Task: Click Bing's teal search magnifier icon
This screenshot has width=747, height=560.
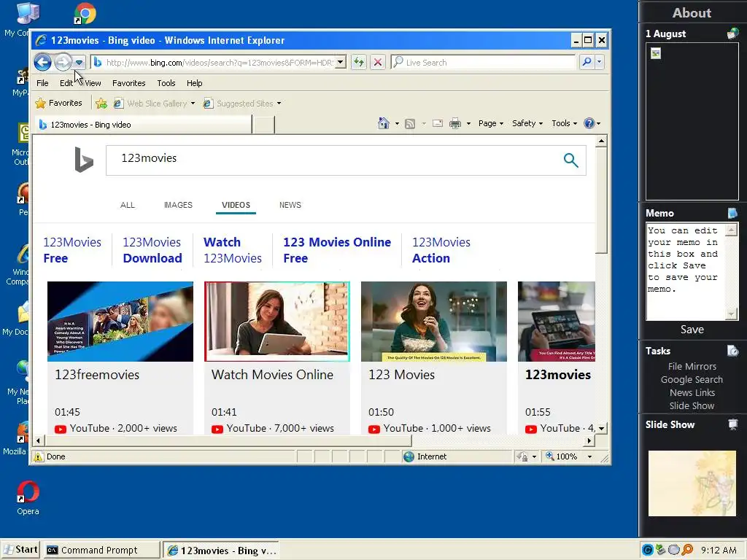Action: tap(570, 160)
